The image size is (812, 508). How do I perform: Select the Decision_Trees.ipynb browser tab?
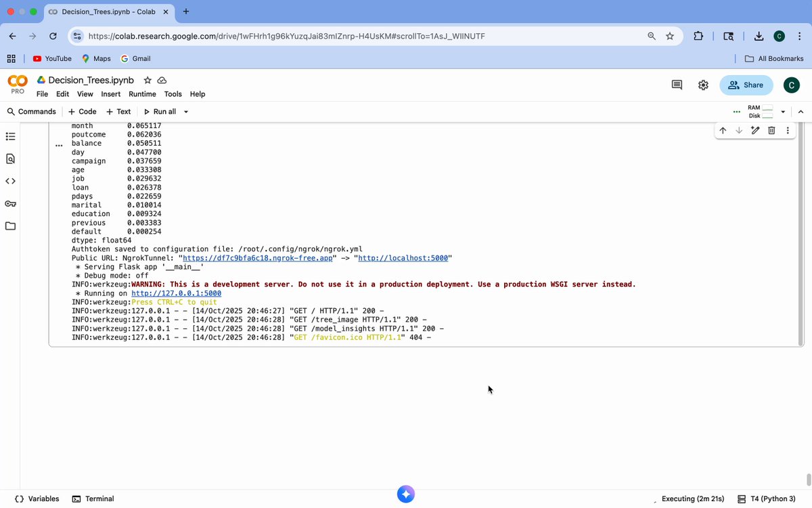pyautogui.click(x=108, y=12)
